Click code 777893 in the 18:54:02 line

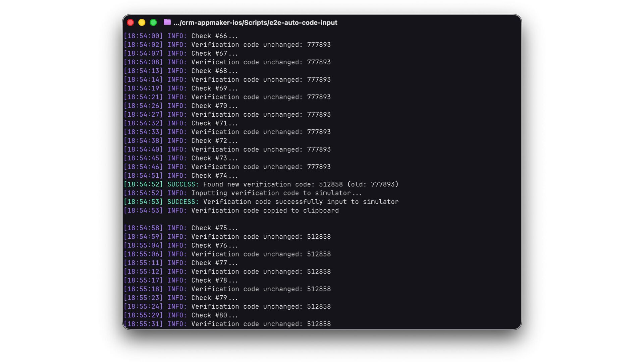(x=319, y=45)
